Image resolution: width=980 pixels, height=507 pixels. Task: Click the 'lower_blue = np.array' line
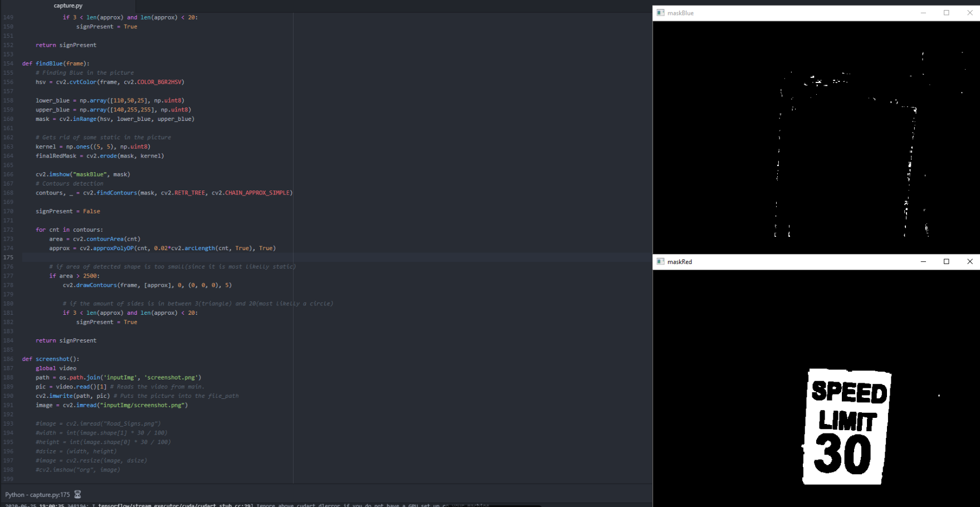110,100
